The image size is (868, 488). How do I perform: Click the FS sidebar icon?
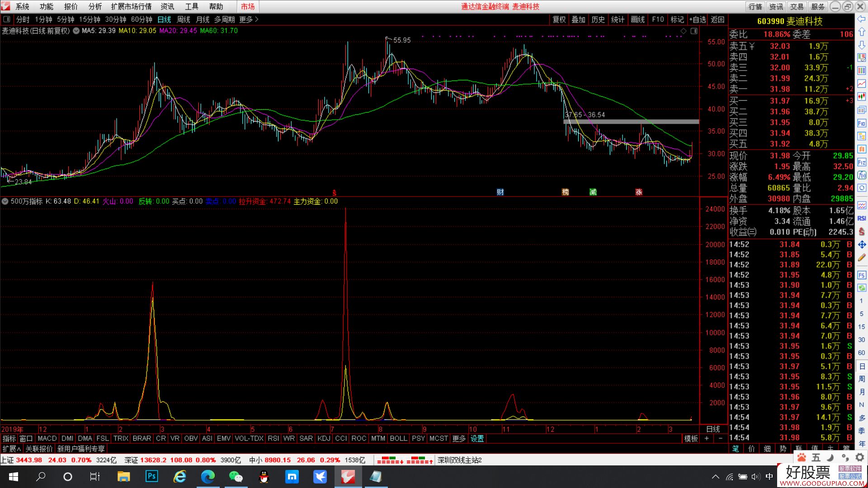[x=862, y=275]
